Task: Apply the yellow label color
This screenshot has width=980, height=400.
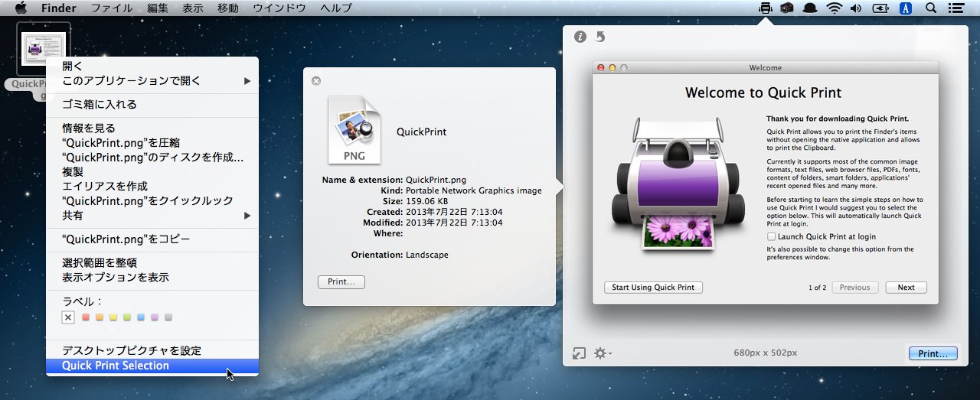Action: [113, 317]
